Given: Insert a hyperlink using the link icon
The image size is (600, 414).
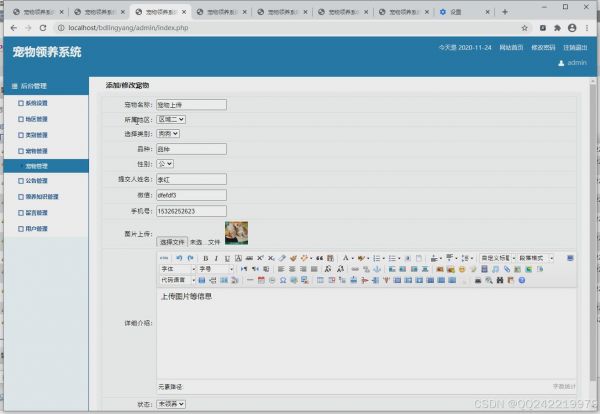Looking at the screenshot, I should coord(355,269).
